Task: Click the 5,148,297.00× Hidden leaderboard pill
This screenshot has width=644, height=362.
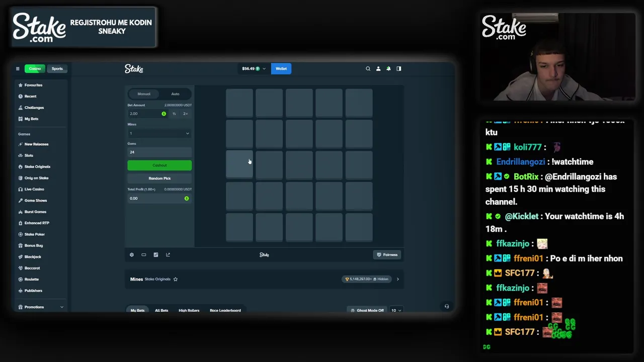Action: click(366, 279)
